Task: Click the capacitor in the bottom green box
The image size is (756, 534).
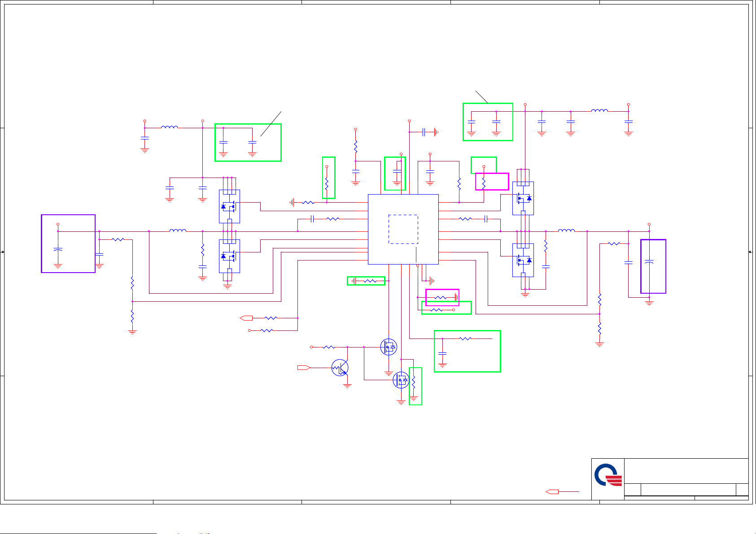Action: [x=442, y=354]
